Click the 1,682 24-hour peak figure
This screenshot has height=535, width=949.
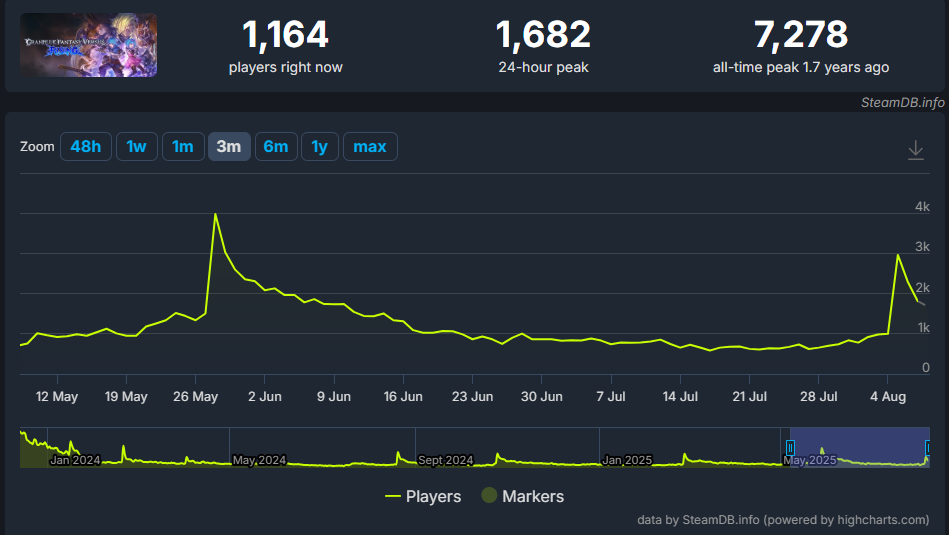point(543,34)
